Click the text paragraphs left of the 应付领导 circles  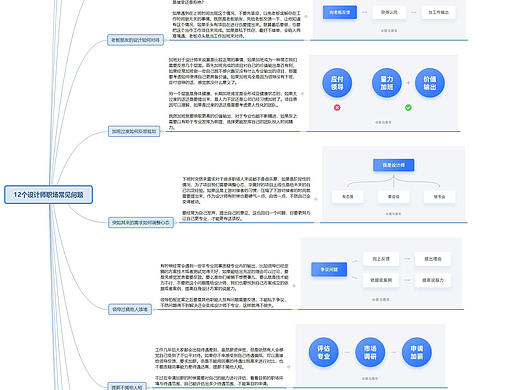233,93
